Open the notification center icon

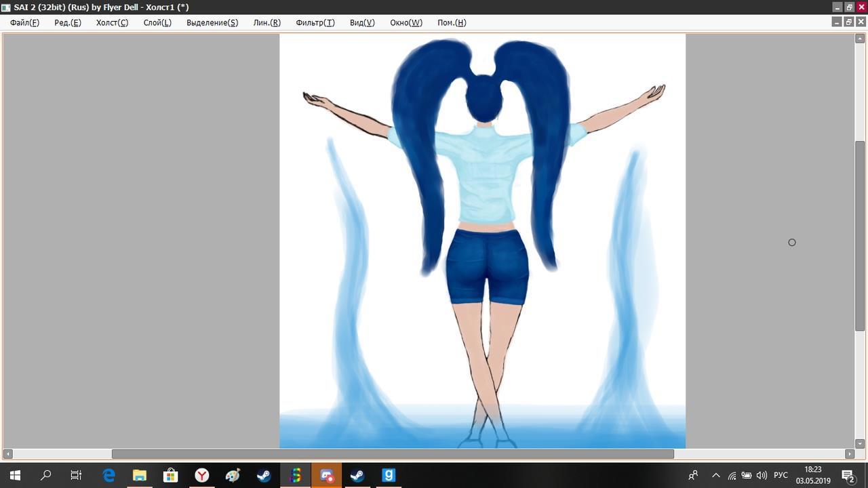click(x=848, y=475)
